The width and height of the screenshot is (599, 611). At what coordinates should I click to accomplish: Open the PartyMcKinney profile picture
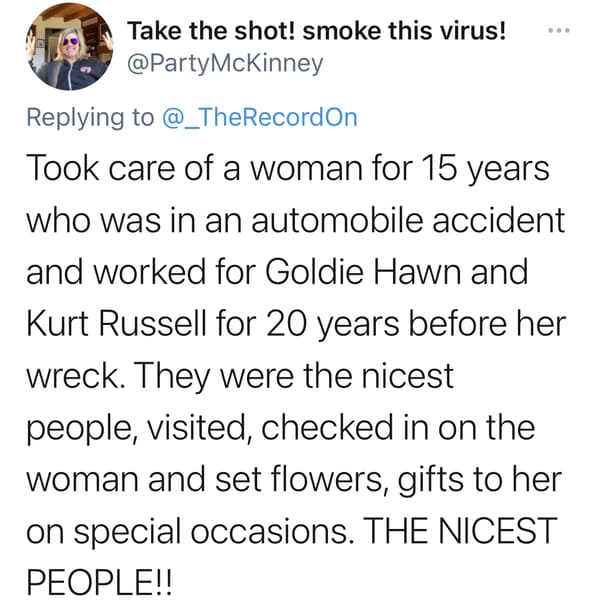[x=70, y=48]
